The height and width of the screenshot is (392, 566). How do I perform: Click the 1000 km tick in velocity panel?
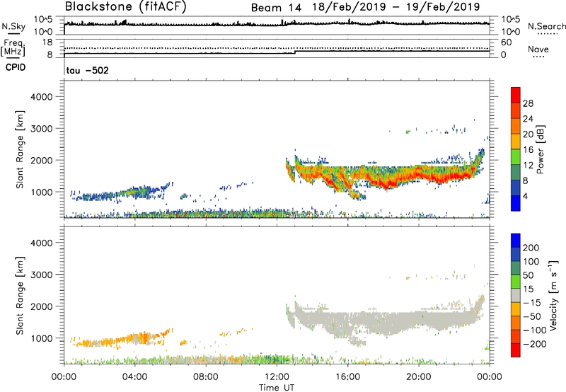point(42,338)
